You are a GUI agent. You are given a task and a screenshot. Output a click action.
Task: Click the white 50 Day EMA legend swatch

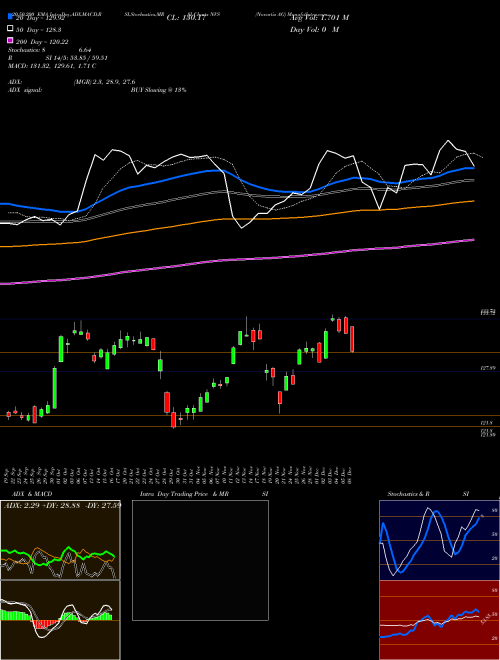(x=10, y=29)
